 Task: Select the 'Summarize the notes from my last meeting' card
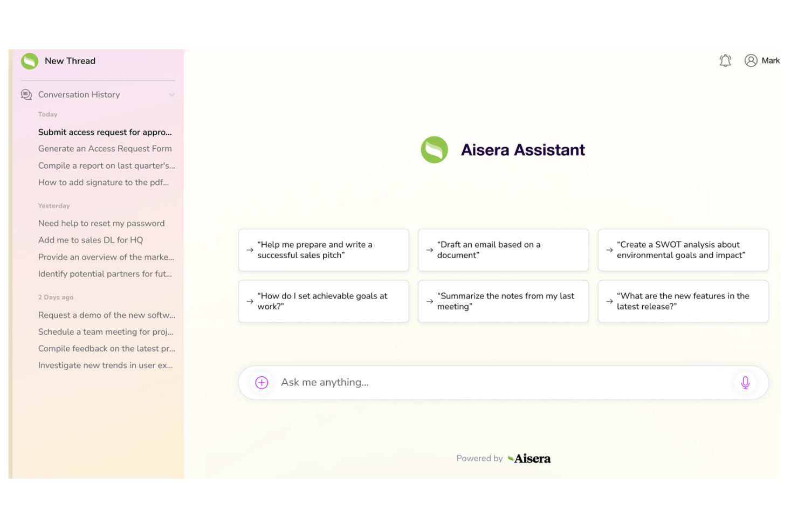503,301
